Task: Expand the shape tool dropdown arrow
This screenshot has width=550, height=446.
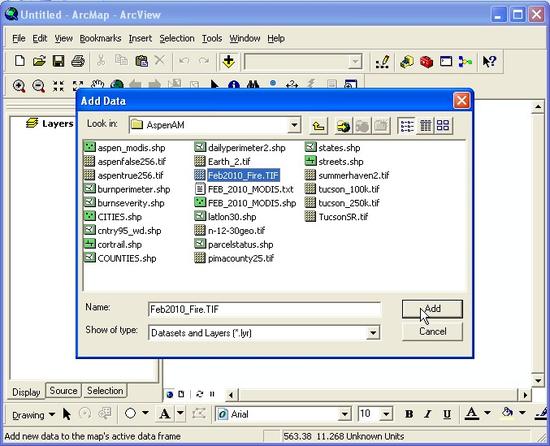Action: point(145,413)
